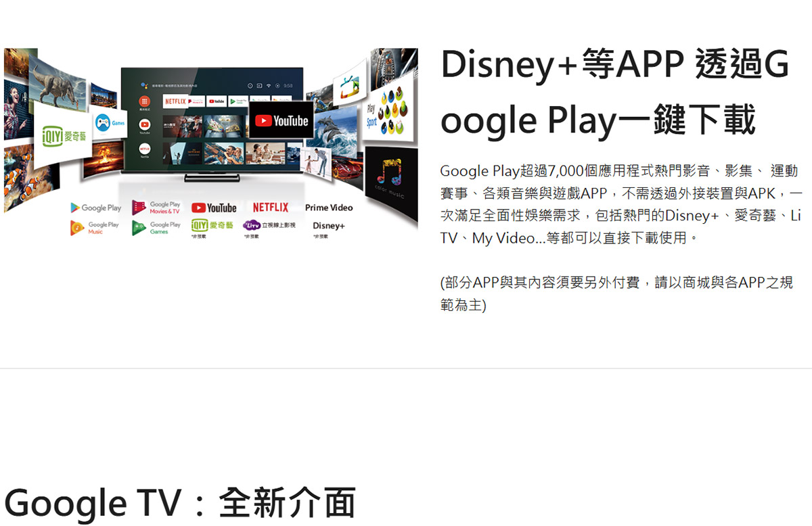Click the NETFLIX logo in the bottom logo row
Screen dimensions: 812x526
tap(271, 208)
